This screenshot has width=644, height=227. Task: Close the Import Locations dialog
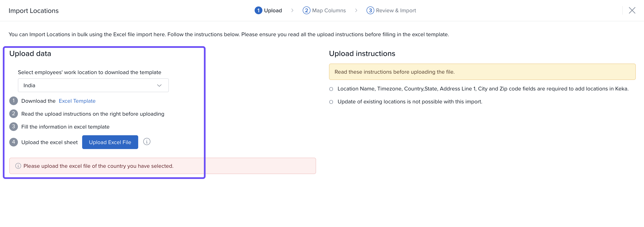[632, 11]
